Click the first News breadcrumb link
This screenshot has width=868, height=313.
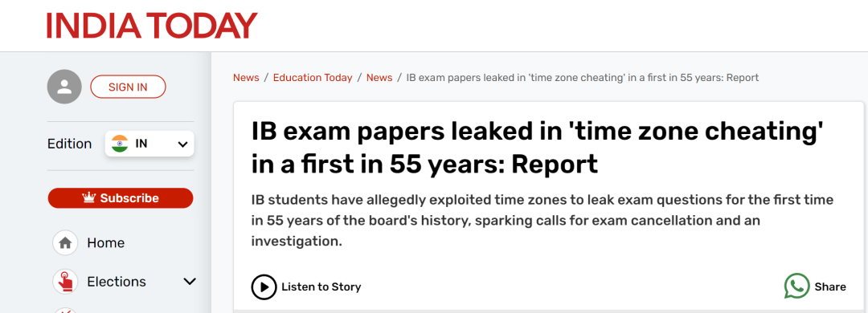[x=246, y=77]
